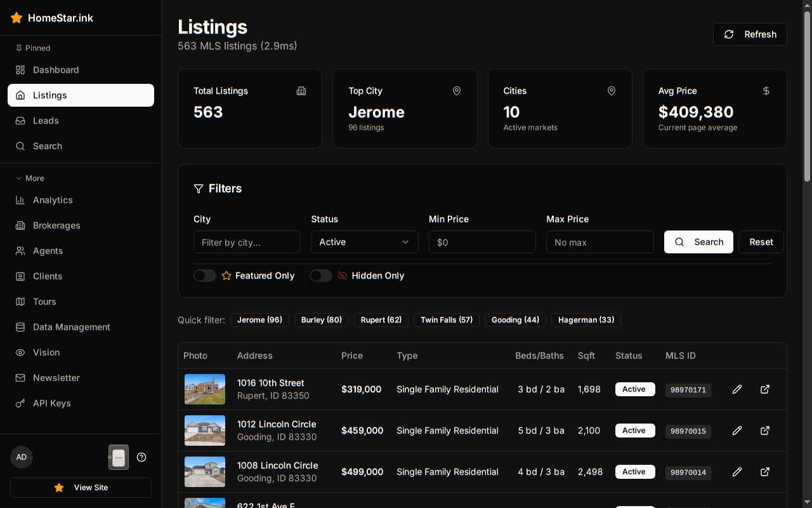
Task: Open the API Keys page
Action: tap(51, 403)
